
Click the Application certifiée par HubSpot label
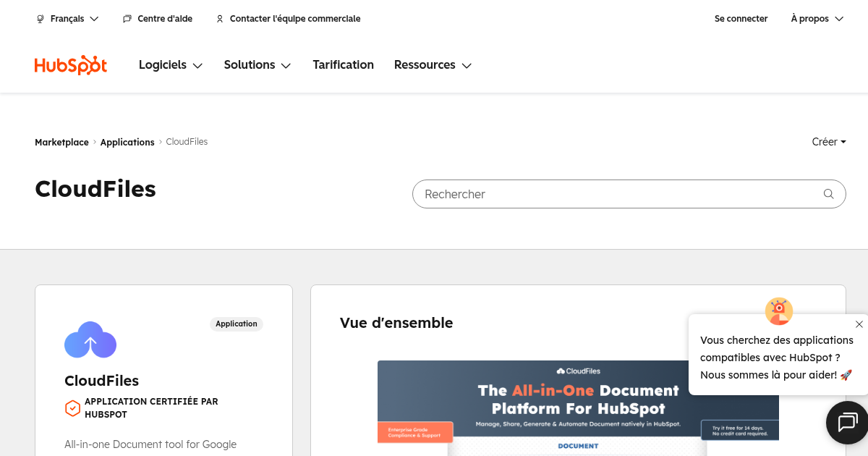[151, 408]
